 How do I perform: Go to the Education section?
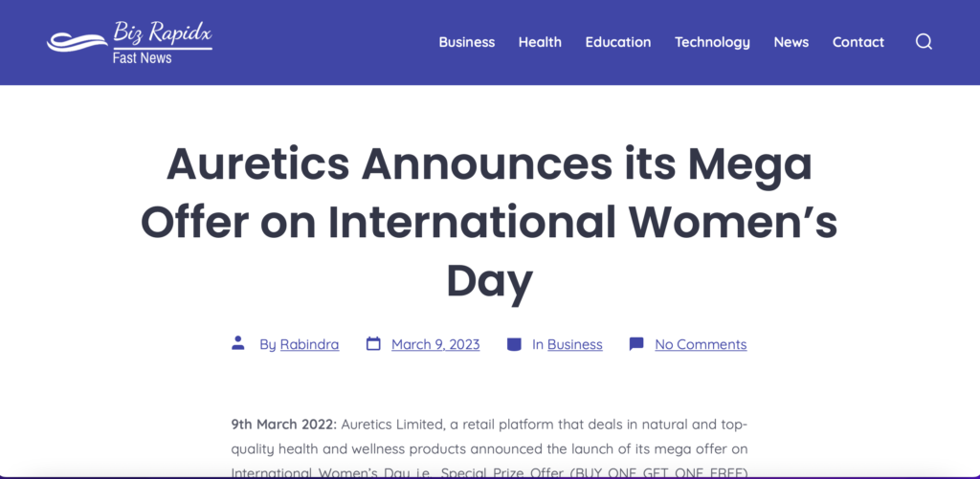618,42
